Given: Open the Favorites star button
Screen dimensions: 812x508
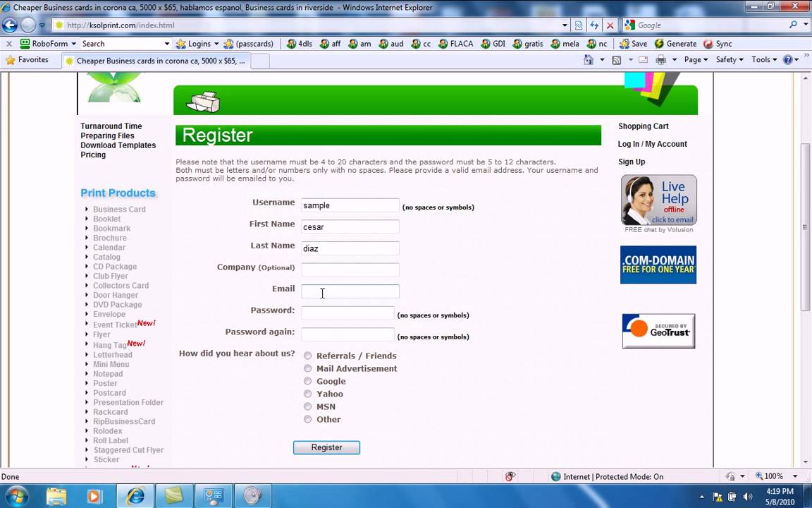Looking at the screenshot, I should pos(27,59).
